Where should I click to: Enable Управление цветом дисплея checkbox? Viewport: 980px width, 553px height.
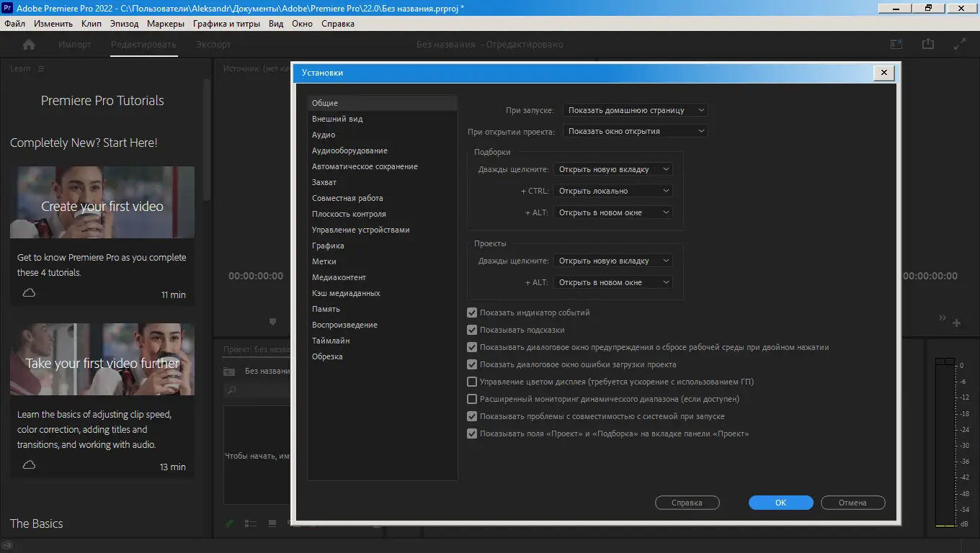pyautogui.click(x=472, y=382)
